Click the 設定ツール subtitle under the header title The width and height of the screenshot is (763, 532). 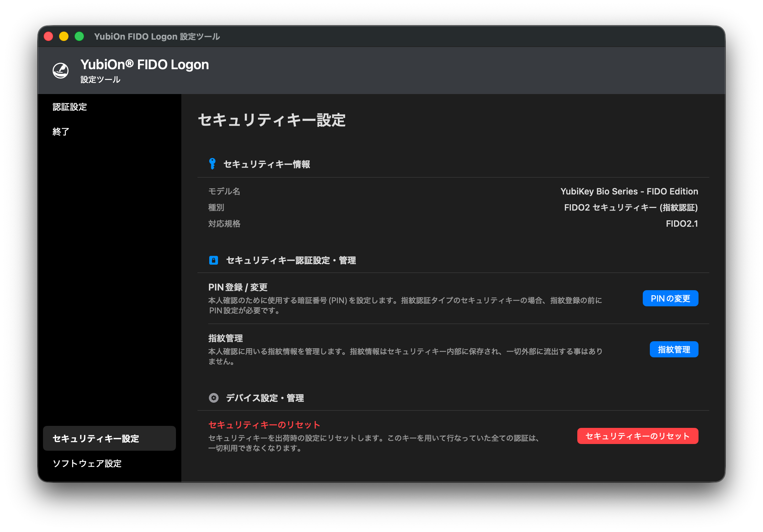[x=100, y=80]
